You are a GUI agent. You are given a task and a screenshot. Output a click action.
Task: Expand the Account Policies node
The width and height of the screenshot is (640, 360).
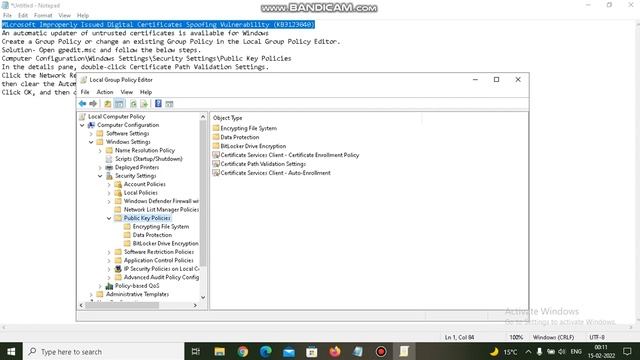(x=109, y=184)
